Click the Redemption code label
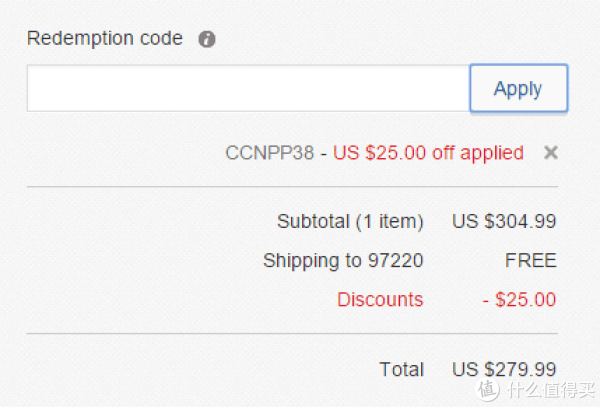 click(105, 38)
